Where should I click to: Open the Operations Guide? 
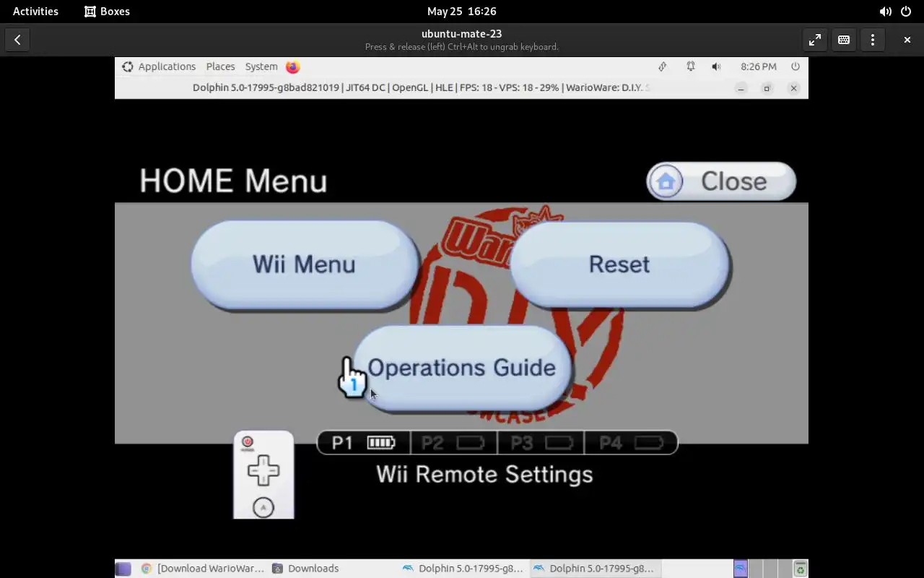click(461, 368)
